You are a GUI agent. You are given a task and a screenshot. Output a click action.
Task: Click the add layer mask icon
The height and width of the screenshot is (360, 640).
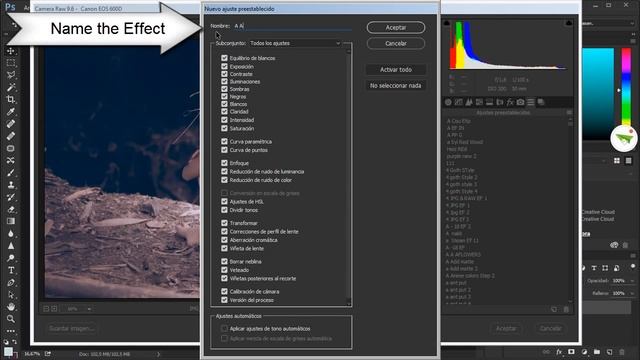571,352
